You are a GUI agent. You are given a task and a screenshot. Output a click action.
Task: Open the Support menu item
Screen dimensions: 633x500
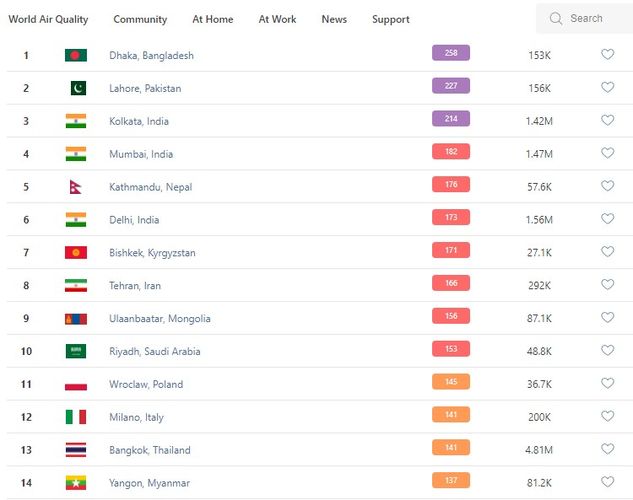pos(391,19)
